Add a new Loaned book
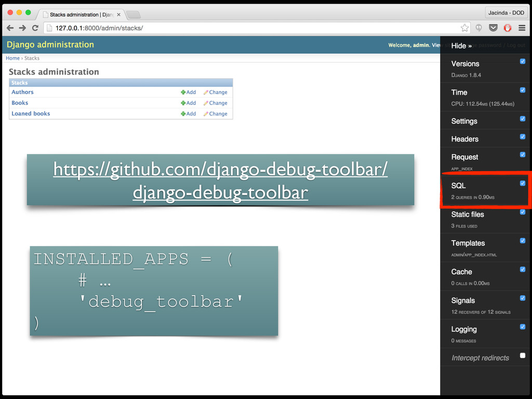The width and height of the screenshot is (532, 399). point(188,114)
